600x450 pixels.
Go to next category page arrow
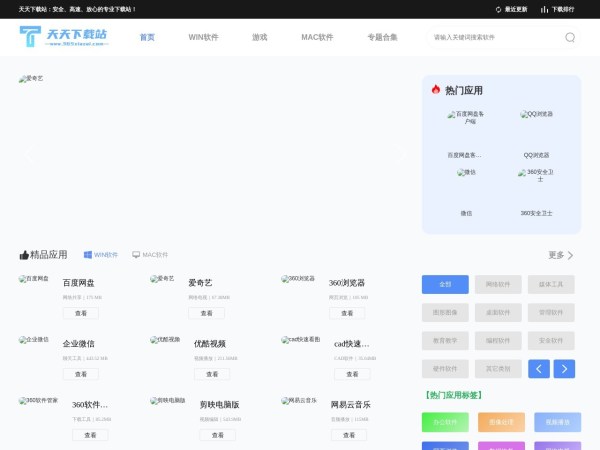564,369
